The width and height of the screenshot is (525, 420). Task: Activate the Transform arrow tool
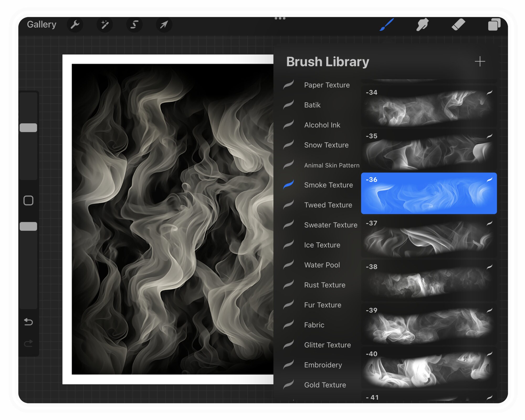(x=164, y=24)
